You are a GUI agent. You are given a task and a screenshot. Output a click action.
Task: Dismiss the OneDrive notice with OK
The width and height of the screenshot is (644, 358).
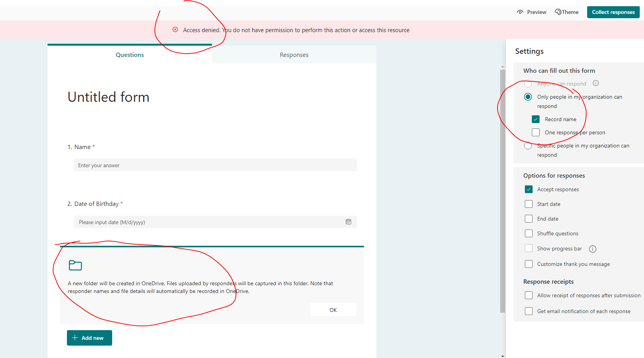pyautogui.click(x=333, y=309)
